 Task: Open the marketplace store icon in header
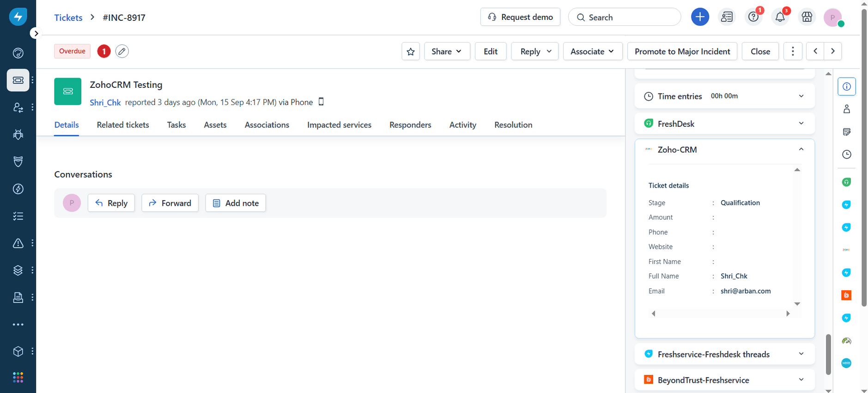pyautogui.click(x=807, y=17)
